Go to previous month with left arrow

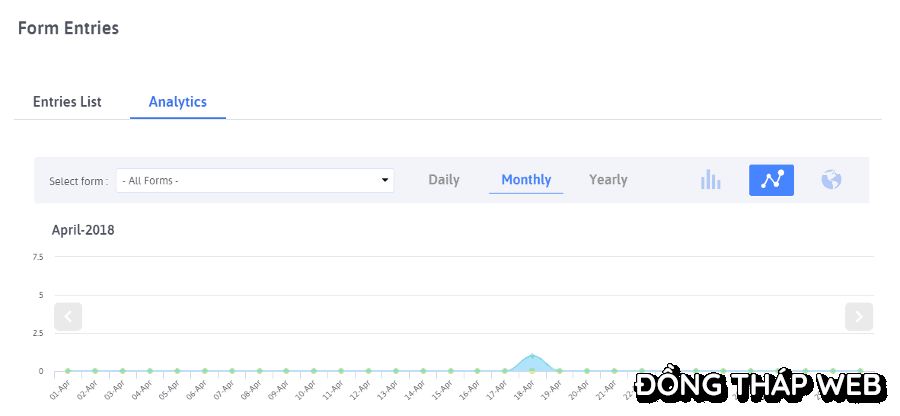pyautogui.click(x=68, y=316)
